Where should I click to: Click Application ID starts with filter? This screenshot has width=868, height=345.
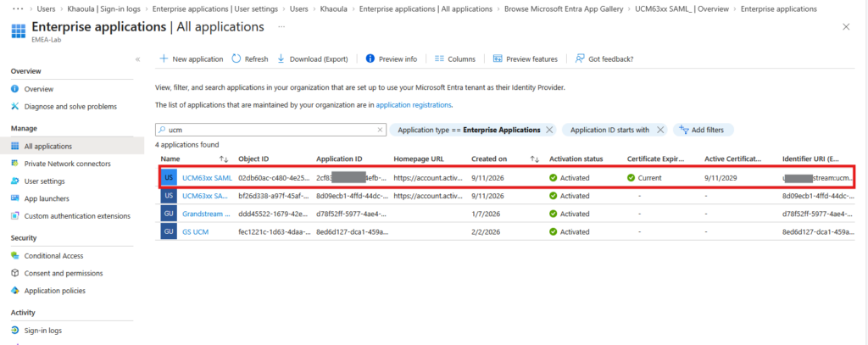pos(609,130)
